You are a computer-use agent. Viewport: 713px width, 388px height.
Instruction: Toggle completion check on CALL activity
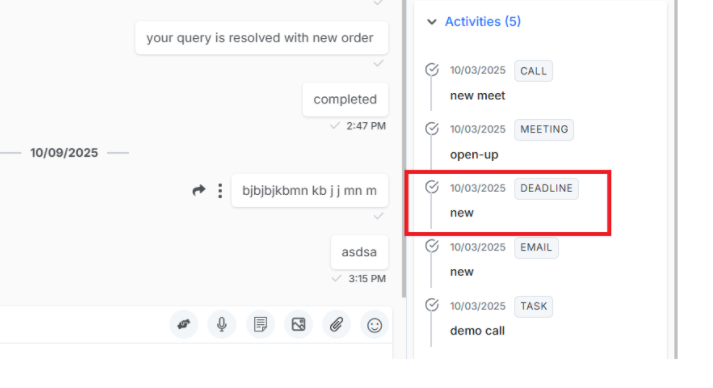pos(432,70)
